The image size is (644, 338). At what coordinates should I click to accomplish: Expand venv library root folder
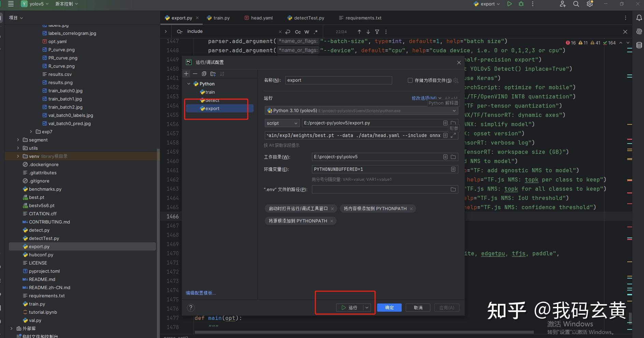point(18,156)
